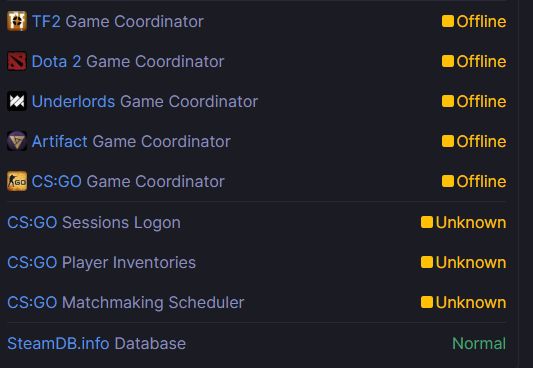Open the CS:GO link in Game Coordinator row
Screen dimensions: 533x368
[x=56, y=182]
